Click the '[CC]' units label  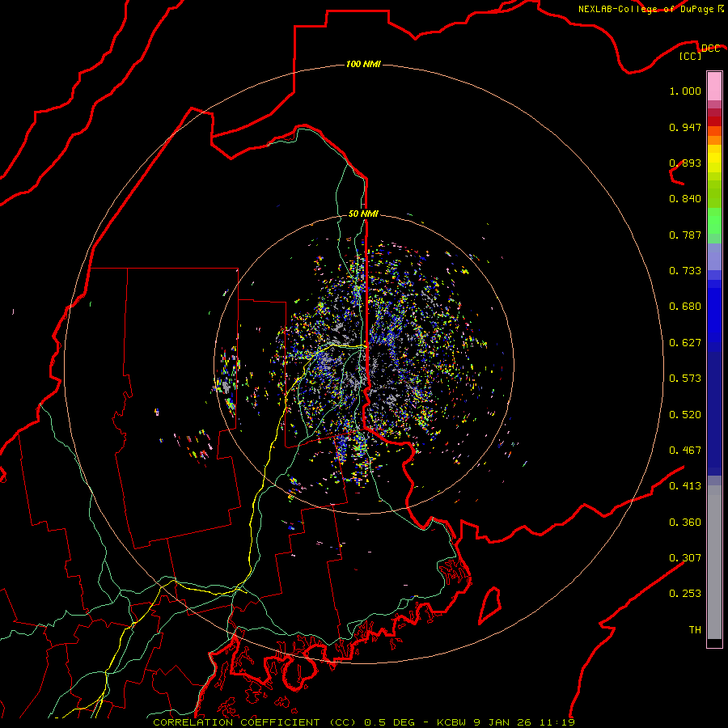point(691,56)
